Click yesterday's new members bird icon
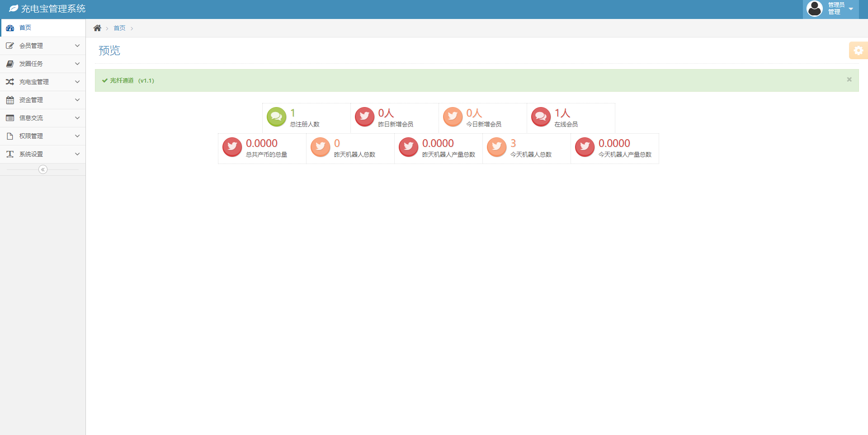The image size is (868, 435). coord(364,117)
